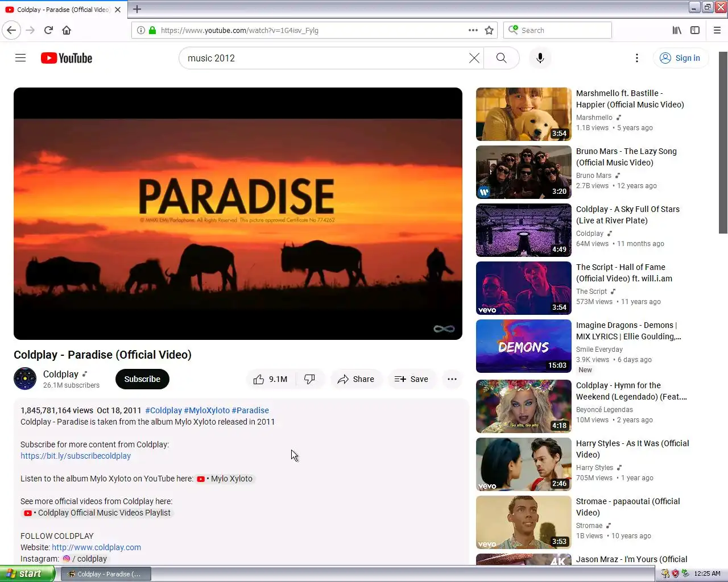This screenshot has height=582, width=728.
Task: Clear the YouTube search query
Action: coord(474,58)
